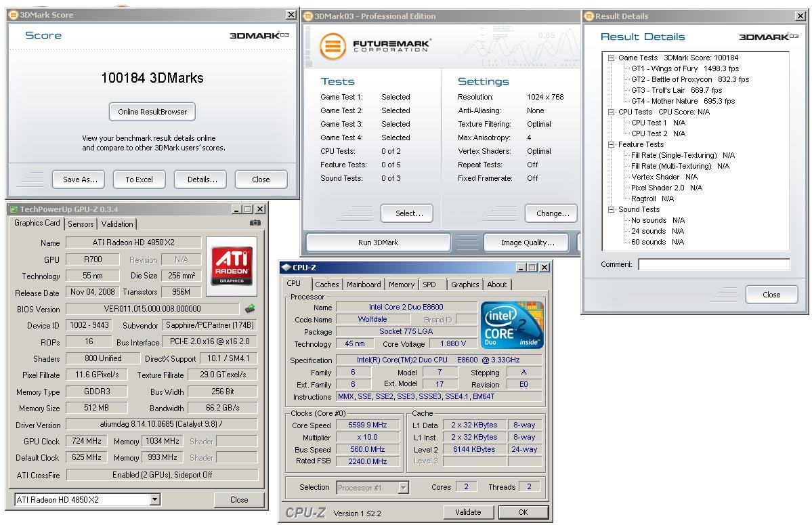Switch to the Sensors tab in GPU-Z

pyautogui.click(x=81, y=224)
